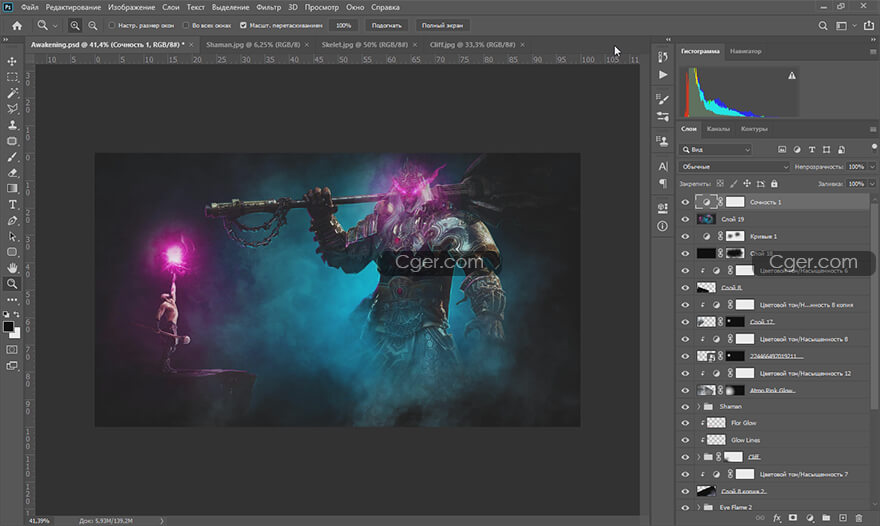The image size is (880, 526).
Task: Open the Фильтр menu
Action: (268, 7)
